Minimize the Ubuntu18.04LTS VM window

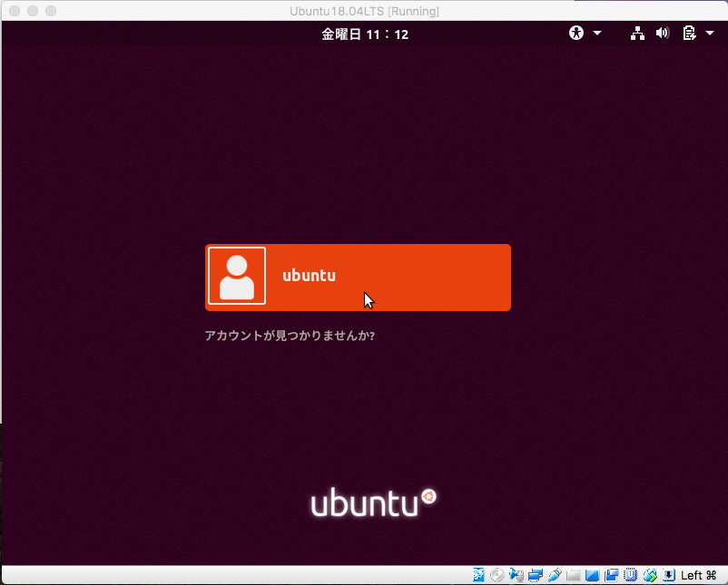(33, 11)
